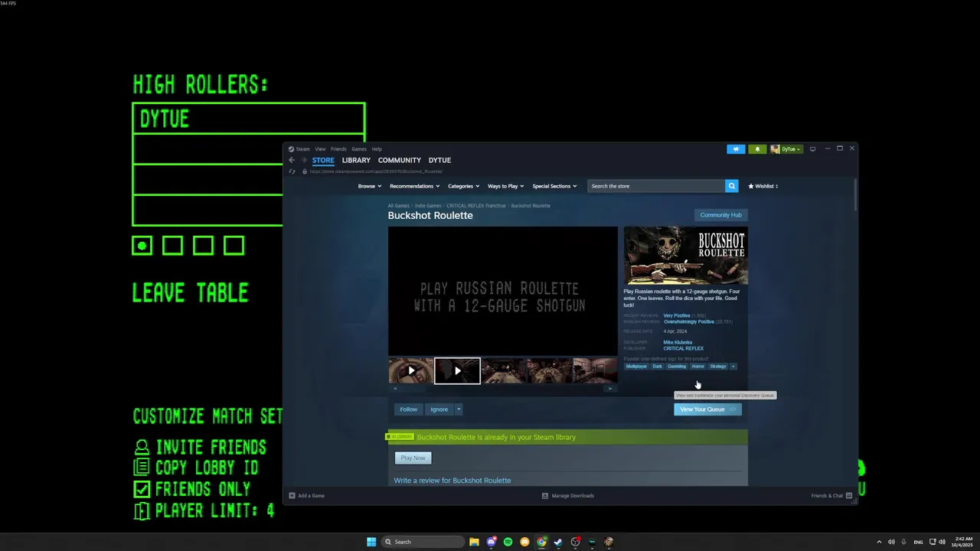Viewport: 980px width, 551px height.
Task: Switch to the STORE tab
Action: click(x=323, y=160)
